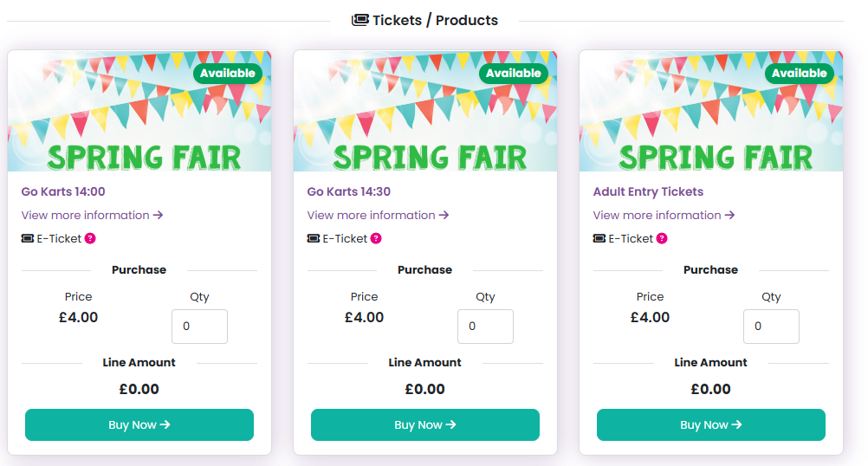The width and height of the screenshot is (868, 466).
Task: Click the E-Ticket help icon for Go Karts 14:00
Action: click(x=90, y=238)
